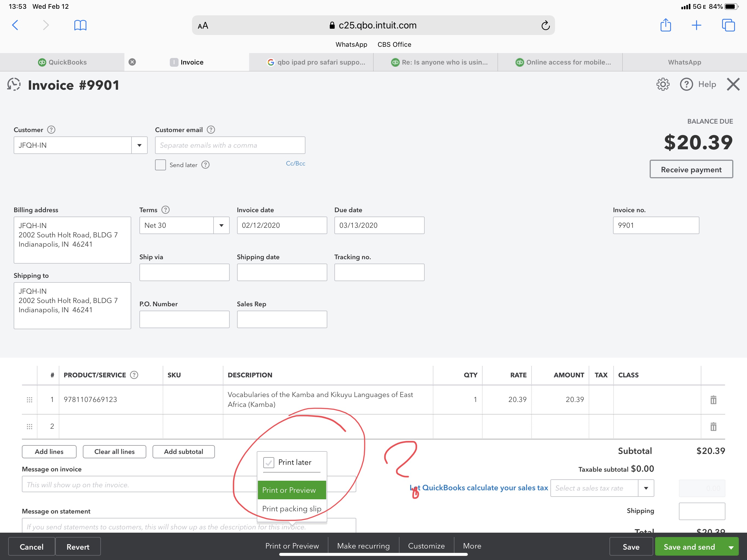Click the Help question mark icon
The height and width of the screenshot is (560, 747).
coord(686,84)
